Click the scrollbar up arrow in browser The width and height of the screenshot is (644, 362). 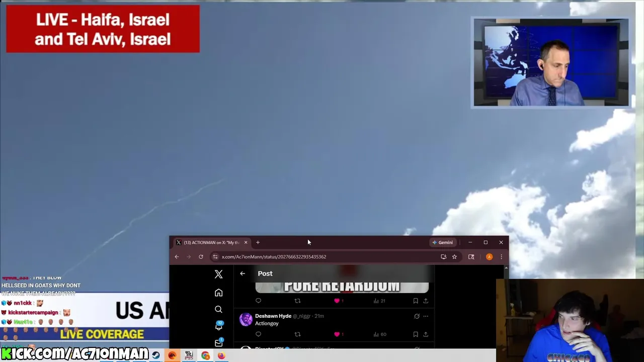click(506, 267)
